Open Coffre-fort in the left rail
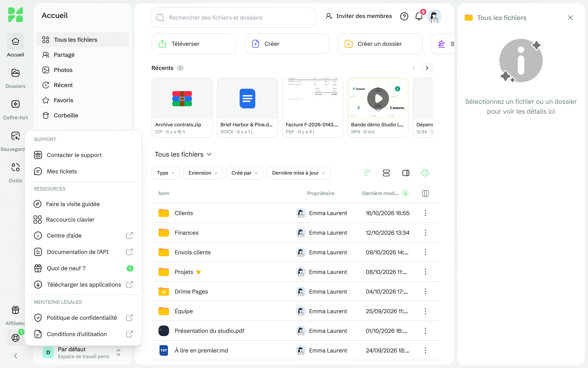Viewport: 588px width, 368px height. (15, 110)
